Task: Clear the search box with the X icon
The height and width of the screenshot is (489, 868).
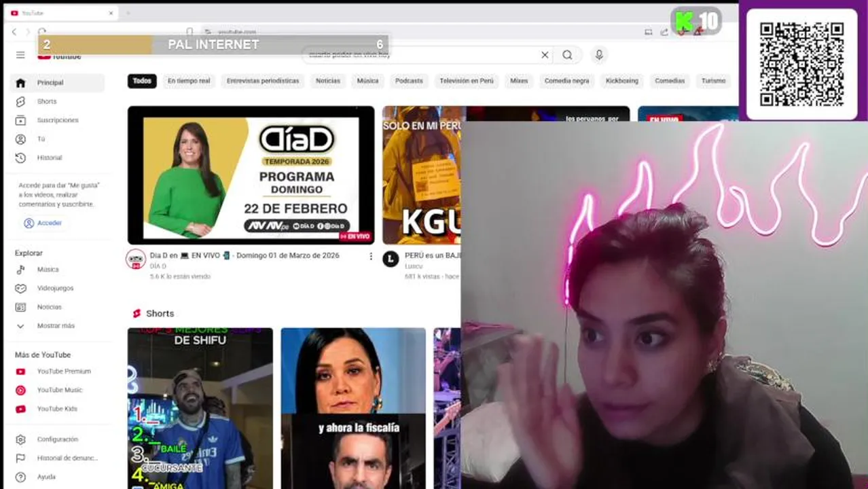Action: click(545, 55)
